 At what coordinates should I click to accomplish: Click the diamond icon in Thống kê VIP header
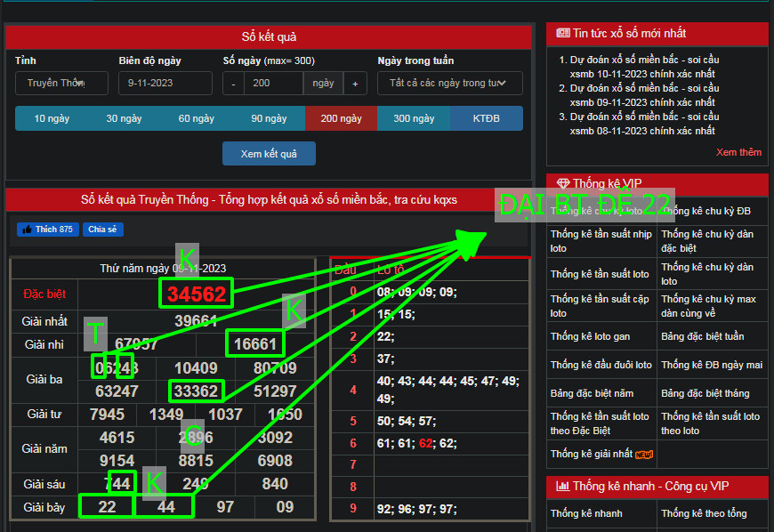click(562, 184)
